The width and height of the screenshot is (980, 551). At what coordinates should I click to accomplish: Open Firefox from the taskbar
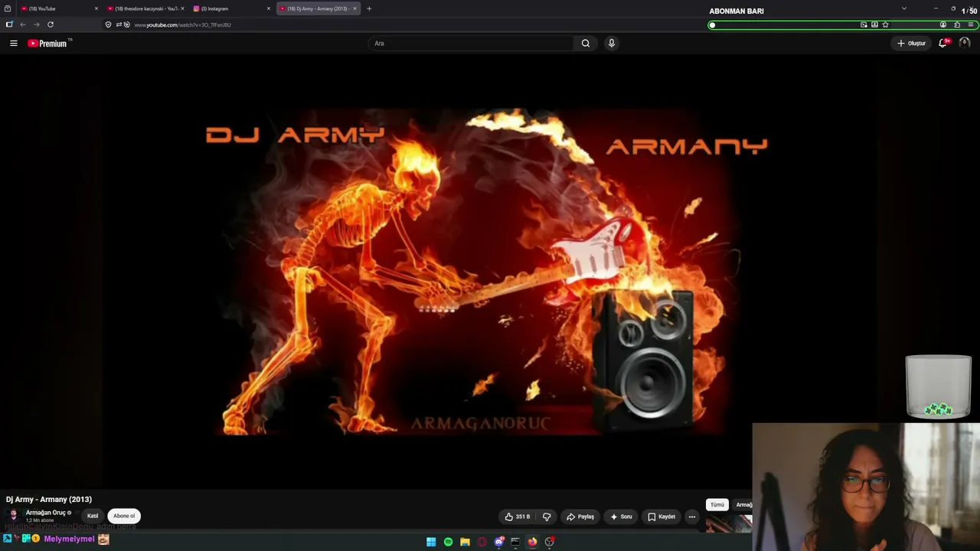(532, 542)
